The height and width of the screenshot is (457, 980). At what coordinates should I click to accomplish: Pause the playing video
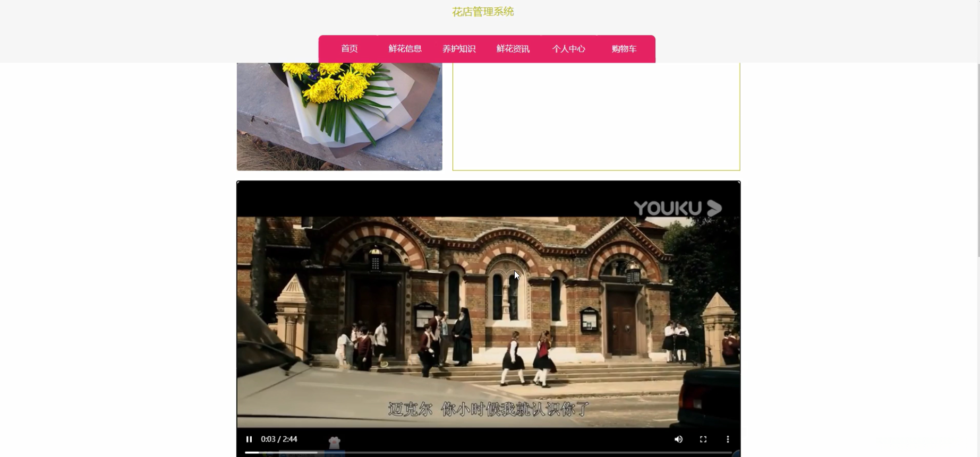[249, 439]
